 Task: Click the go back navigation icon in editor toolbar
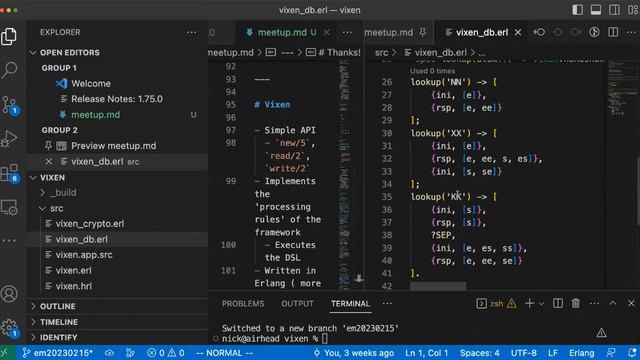click(539, 32)
